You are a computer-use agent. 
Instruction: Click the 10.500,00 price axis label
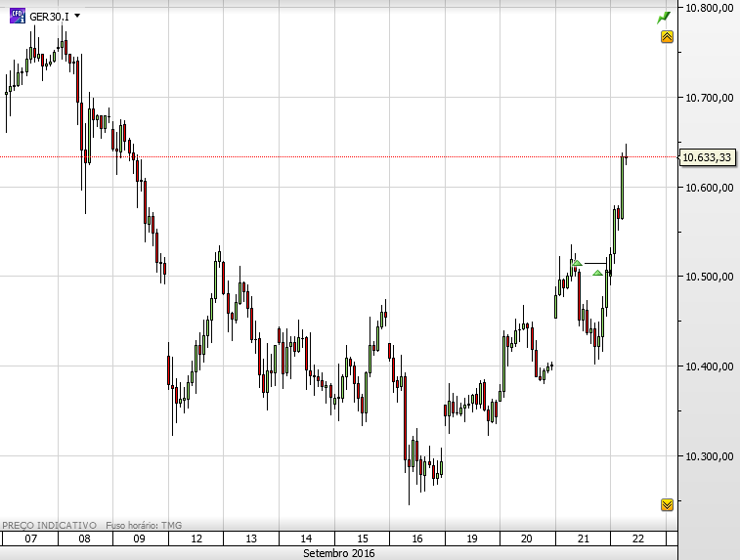pyautogui.click(x=710, y=277)
